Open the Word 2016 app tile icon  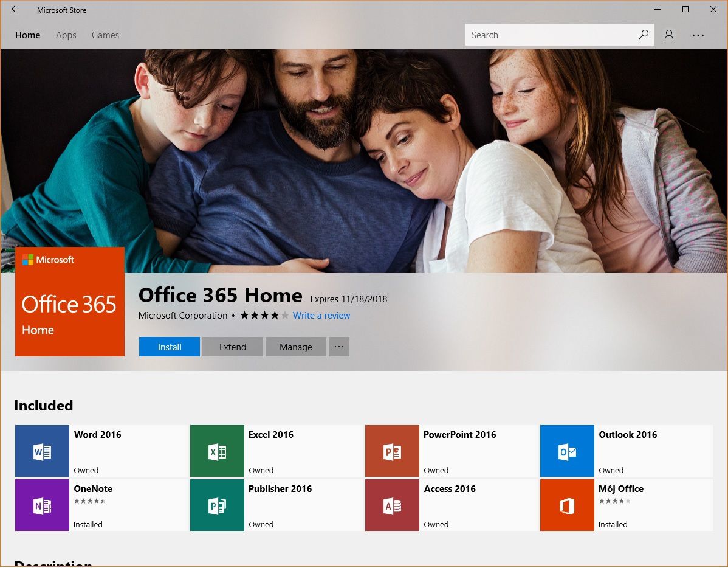click(42, 451)
